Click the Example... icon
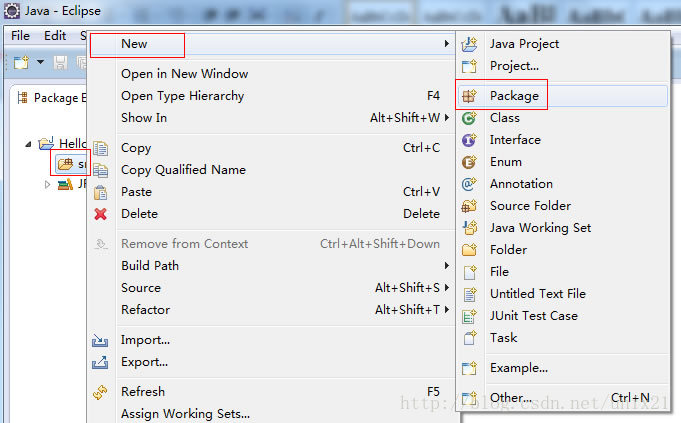This screenshot has width=681, height=423. click(x=469, y=368)
